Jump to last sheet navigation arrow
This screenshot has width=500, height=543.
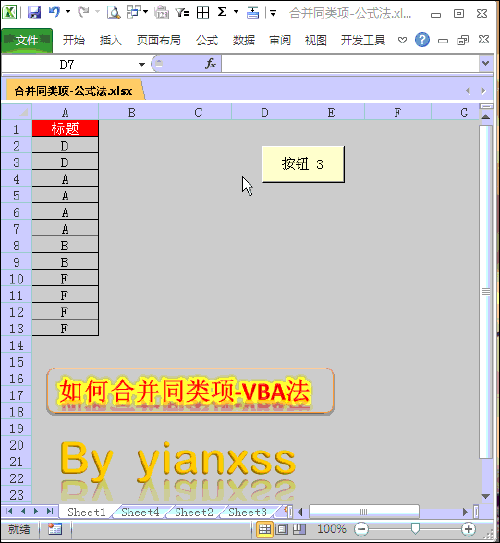pyautogui.click(x=50, y=511)
